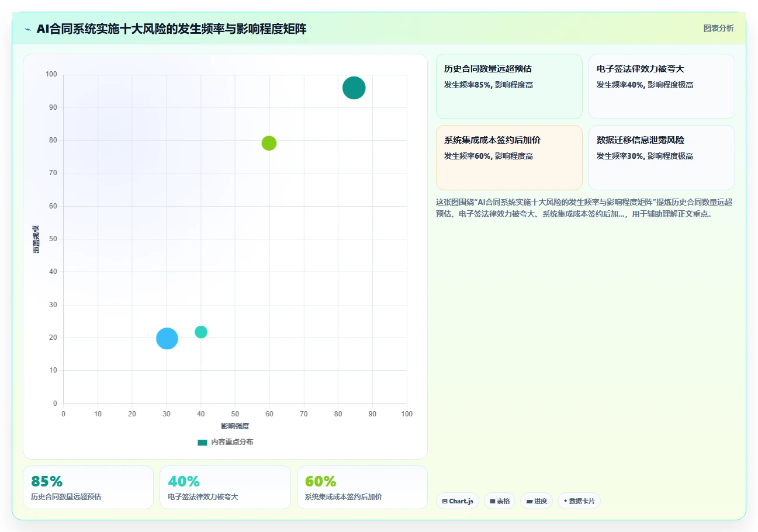Screen dimensions: 758x532
Task: Click the 内容重点分布 legend label
Action: [232, 443]
